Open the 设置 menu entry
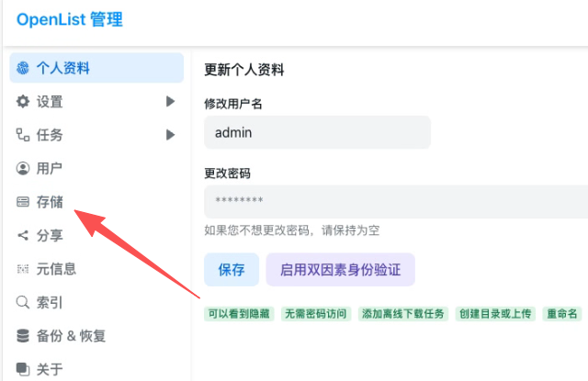Screen dimensions: 588x381 pos(96,102)
